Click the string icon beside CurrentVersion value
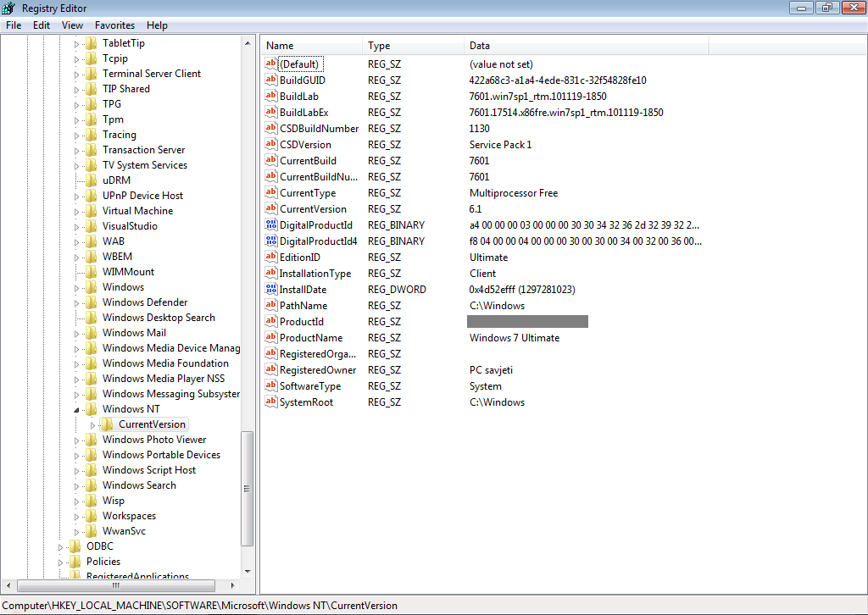This screenshot has width=868, height=615. pyautogui.click(x=270, y=208)
